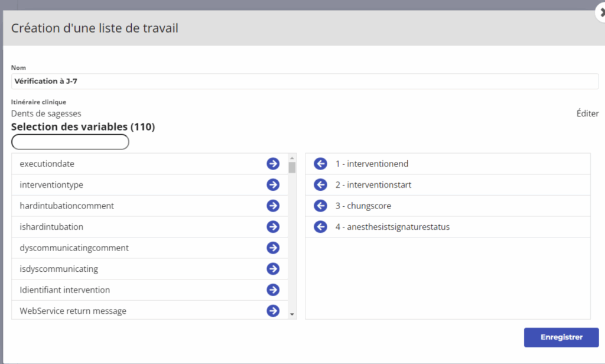
Task: Remove interventionend from selected variables
Action: tap(320, 164)
